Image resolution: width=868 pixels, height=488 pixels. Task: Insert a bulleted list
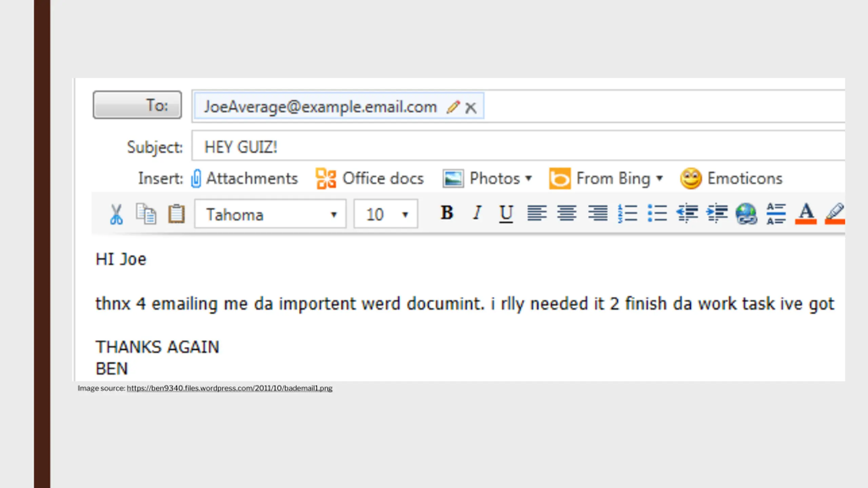coord(657,213)
